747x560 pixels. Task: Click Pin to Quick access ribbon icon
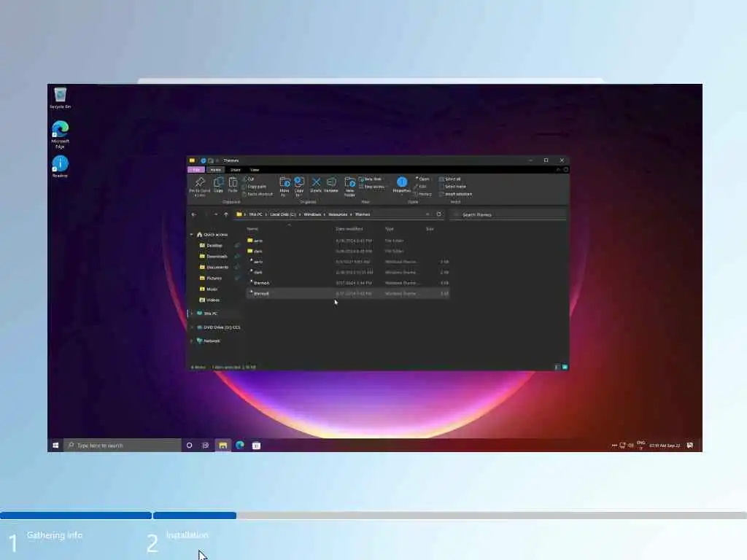coord(200,186)
